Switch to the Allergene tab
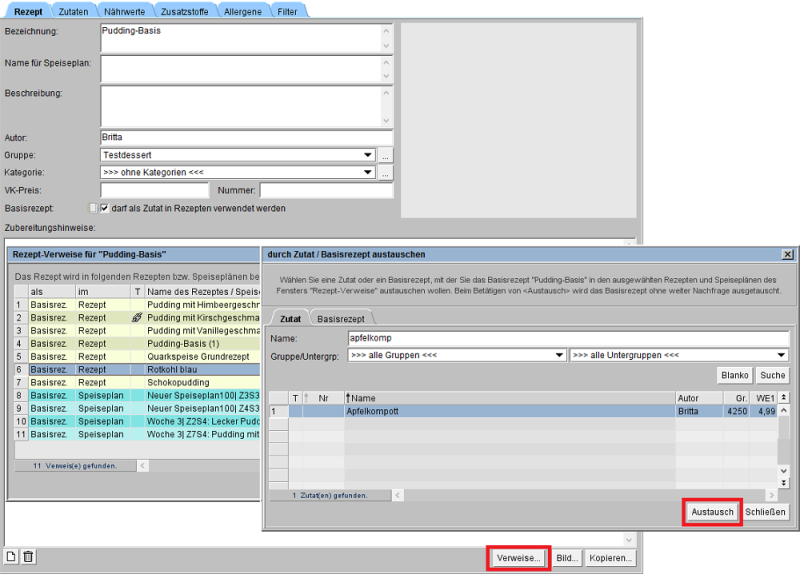The image size is (800, 574). coord(241,9)
